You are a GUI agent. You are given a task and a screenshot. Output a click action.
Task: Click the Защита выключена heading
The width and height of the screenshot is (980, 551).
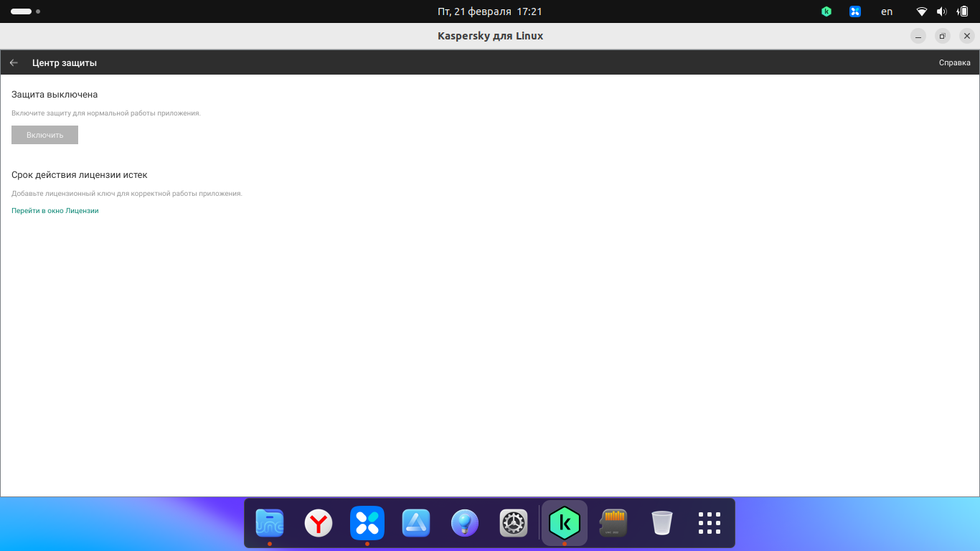55,95
